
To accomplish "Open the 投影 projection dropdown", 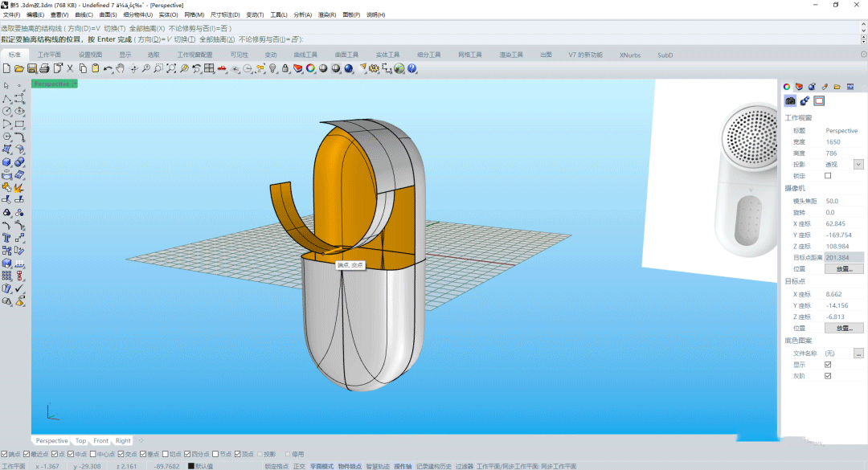I will (x=858, y=164).
